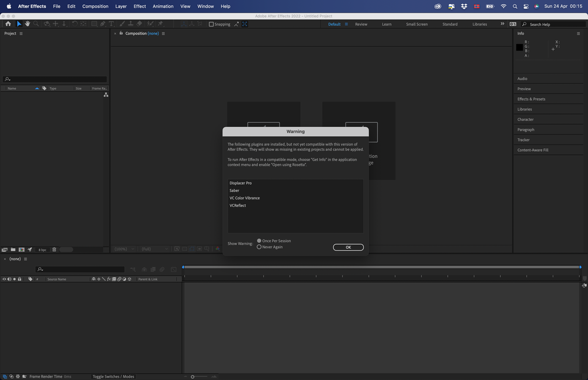
Task: Click the fx effects switch column header
Action: [109, 279]
